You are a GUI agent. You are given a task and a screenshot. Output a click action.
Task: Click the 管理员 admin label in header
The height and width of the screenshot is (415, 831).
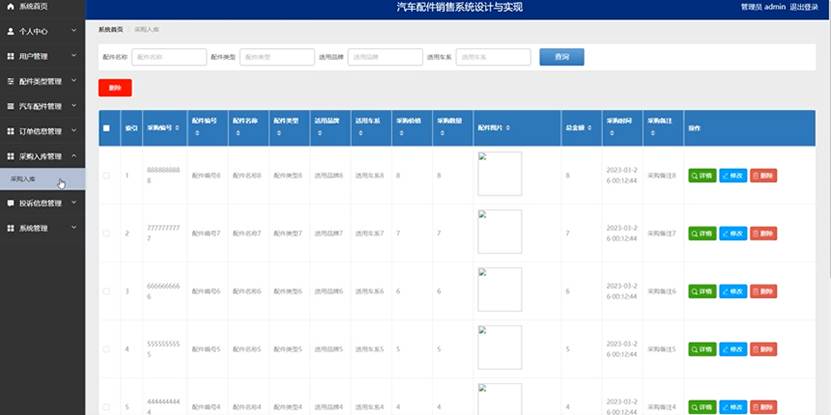click(763, 7)
